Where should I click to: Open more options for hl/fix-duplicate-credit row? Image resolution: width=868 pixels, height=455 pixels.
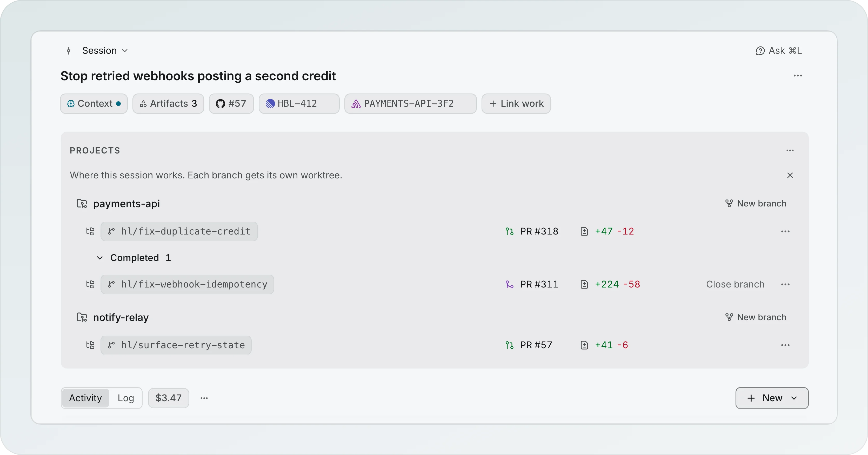785,232
